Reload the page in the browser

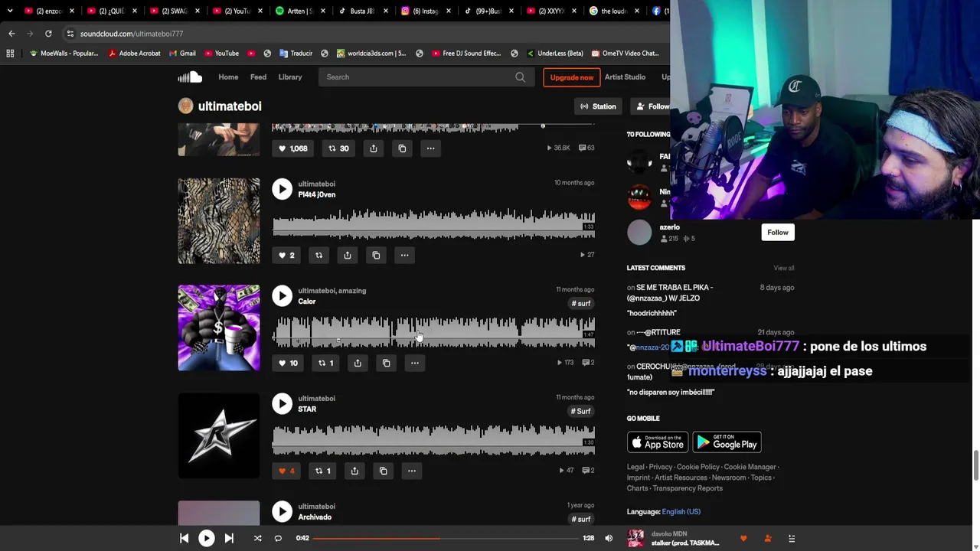[48, 34]
